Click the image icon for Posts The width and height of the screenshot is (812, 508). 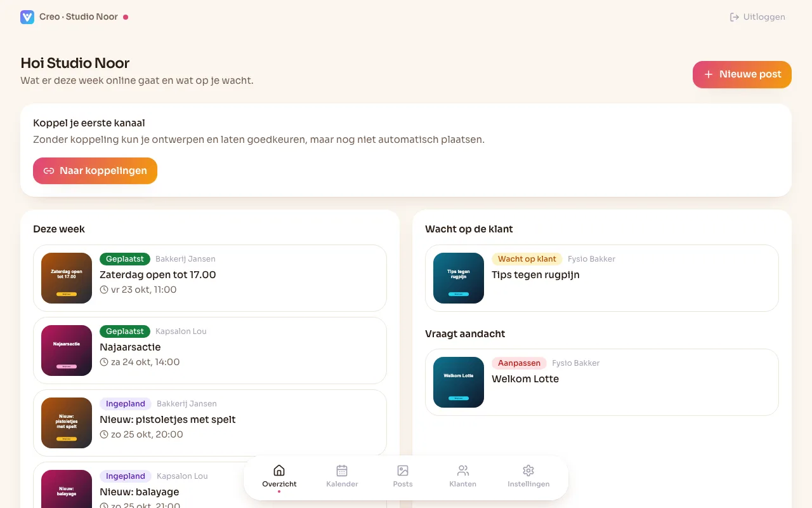coord(403,471)
